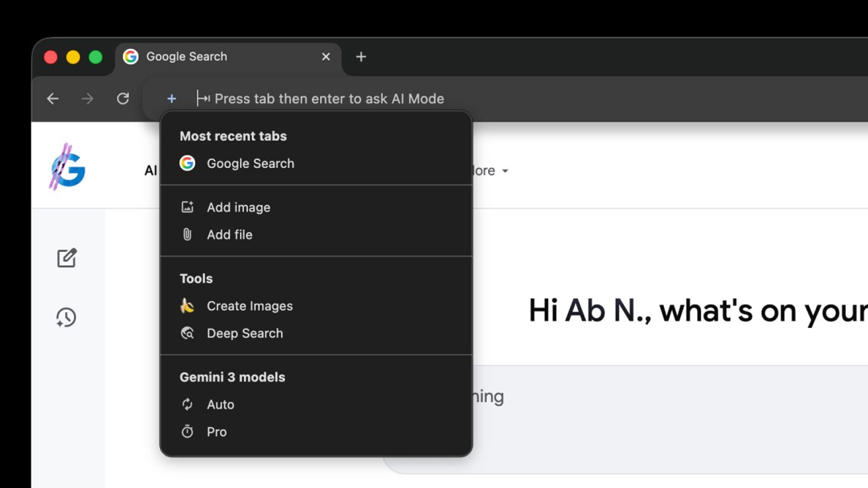This screenshot has height=488, width=868.
Task: Click the blue plus icon in address bar
Action: point(171,99)
